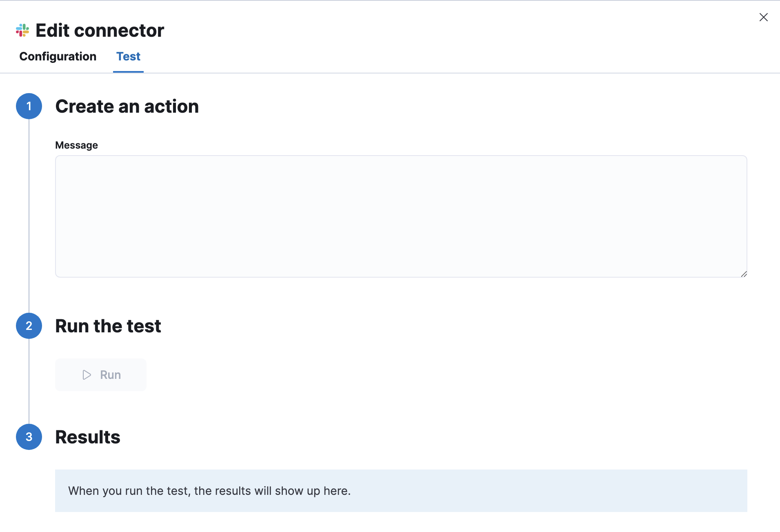Click the text about results showing up here
The image size is (780, 532).
pyautogui.click(x=210, y=491)
